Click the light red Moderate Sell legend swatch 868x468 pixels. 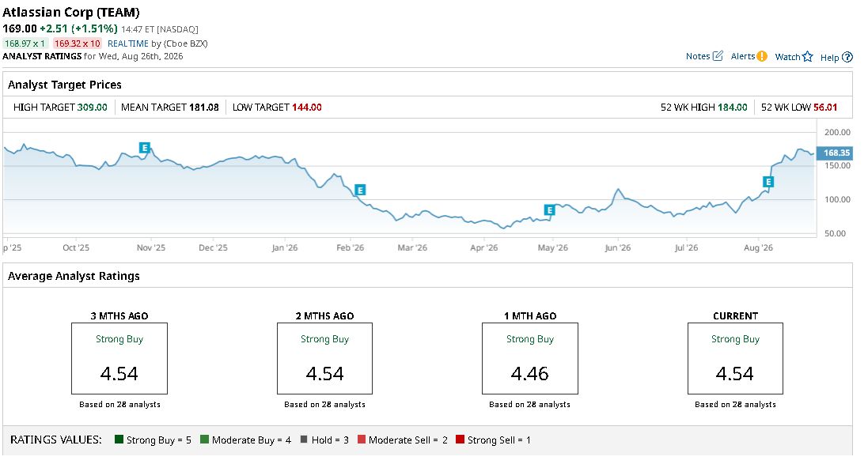362,440
